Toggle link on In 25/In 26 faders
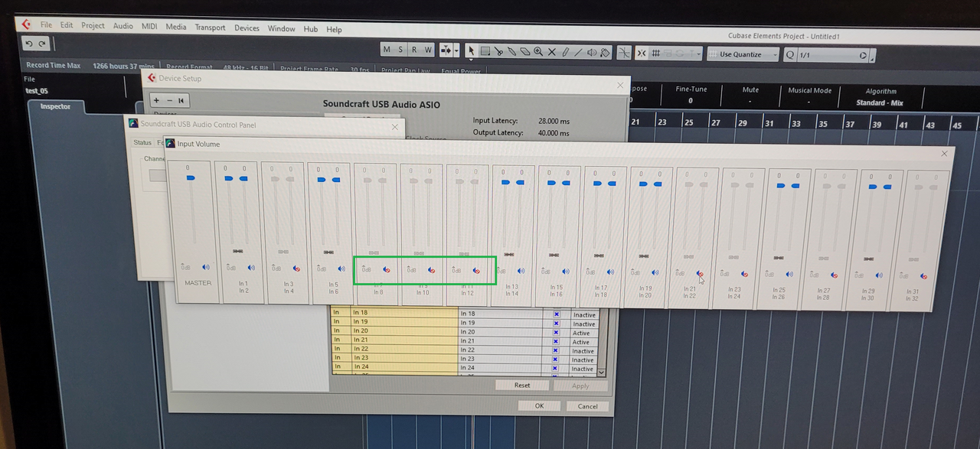This screenshot has height=449, width=980. coord(779,258)
